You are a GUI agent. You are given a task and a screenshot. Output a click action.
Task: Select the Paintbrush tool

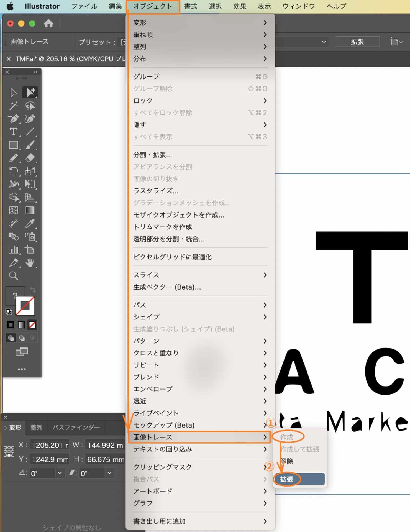30,145
